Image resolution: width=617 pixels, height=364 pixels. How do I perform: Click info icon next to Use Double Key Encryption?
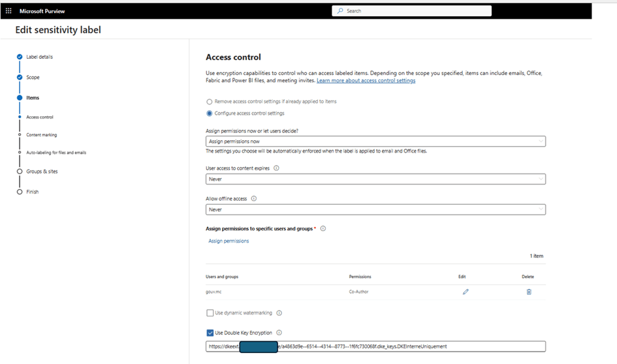click(279, 333)
